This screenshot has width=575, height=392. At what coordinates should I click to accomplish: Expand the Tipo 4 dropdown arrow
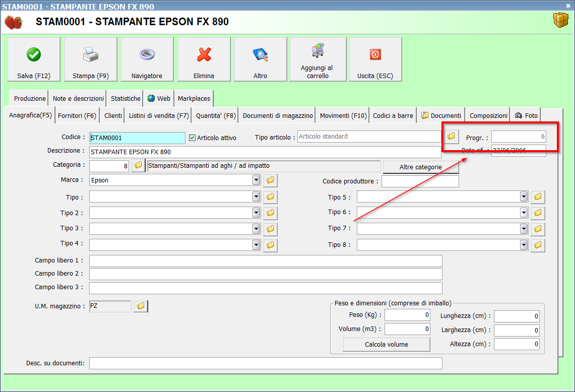click(257, 244)
